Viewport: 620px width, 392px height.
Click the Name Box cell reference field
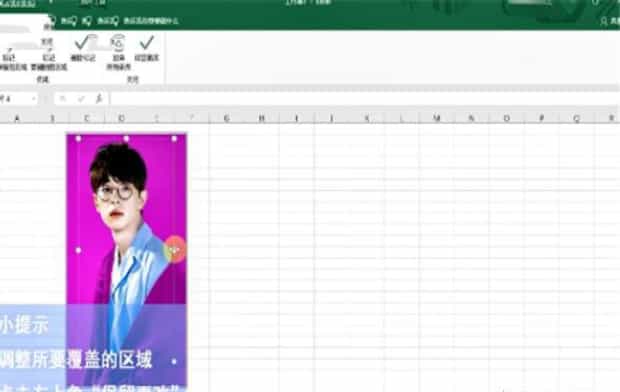coord(15,98)
